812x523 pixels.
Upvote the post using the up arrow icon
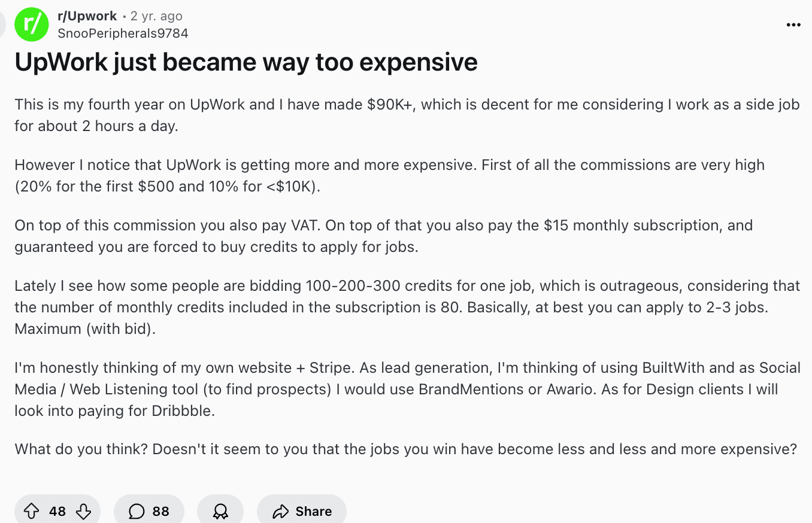click(x=32, y=510)
